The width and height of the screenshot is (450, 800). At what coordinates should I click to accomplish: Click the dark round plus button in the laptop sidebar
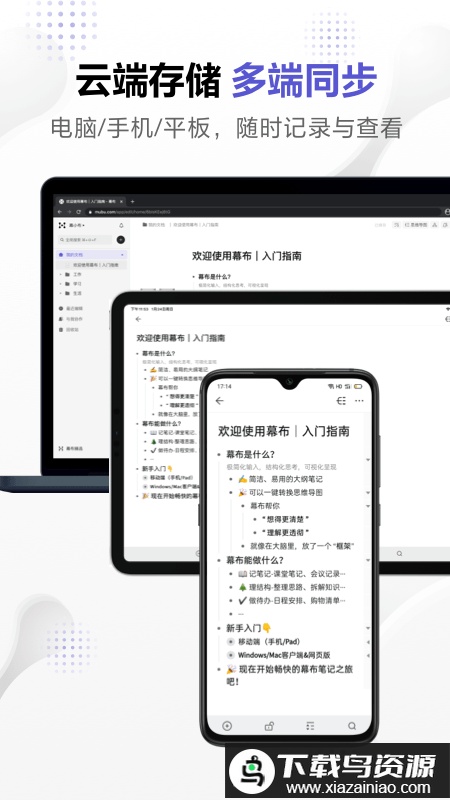point(121,239)
